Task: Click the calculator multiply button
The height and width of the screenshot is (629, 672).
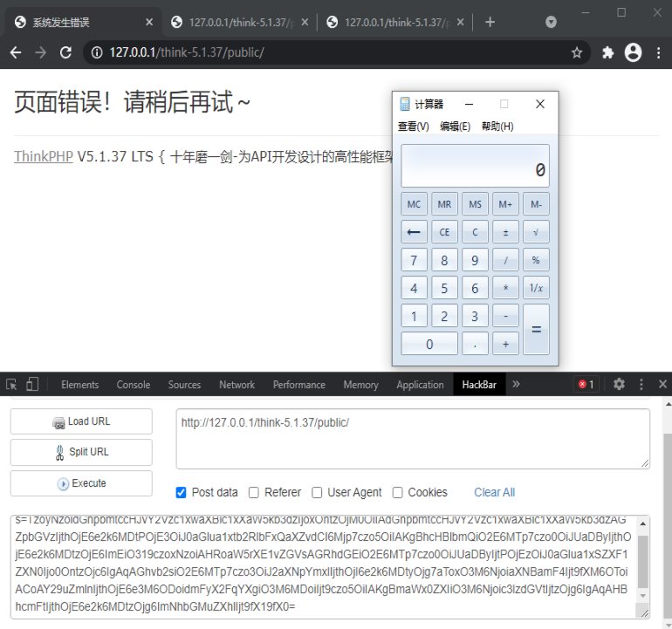Action: (x=505, y=288)
